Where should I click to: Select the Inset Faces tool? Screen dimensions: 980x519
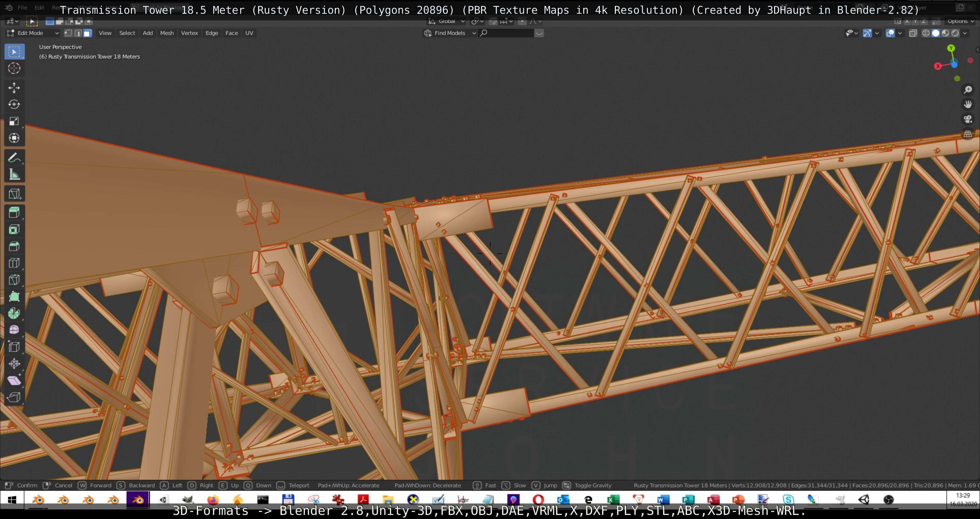15,229
